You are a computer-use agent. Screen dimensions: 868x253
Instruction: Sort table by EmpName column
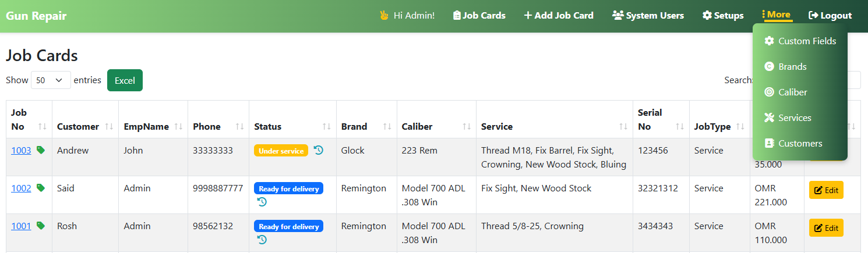[x=153, y=119]
